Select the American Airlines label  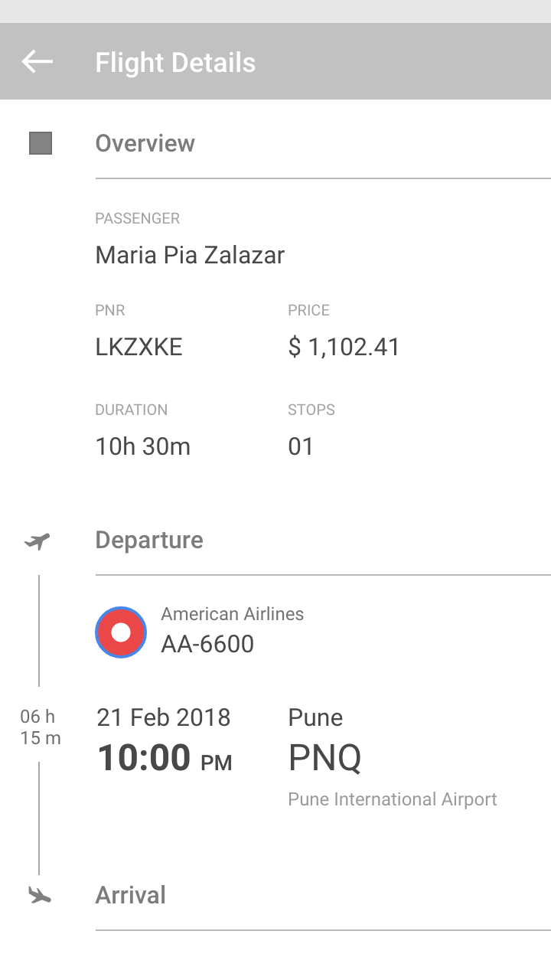coord(233,614)
